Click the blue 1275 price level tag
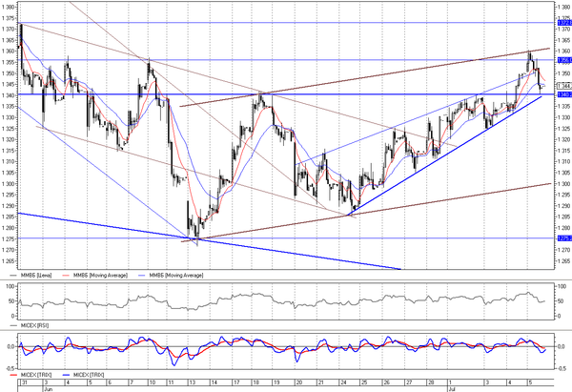572x392 pixels. [x=564, y=238]
